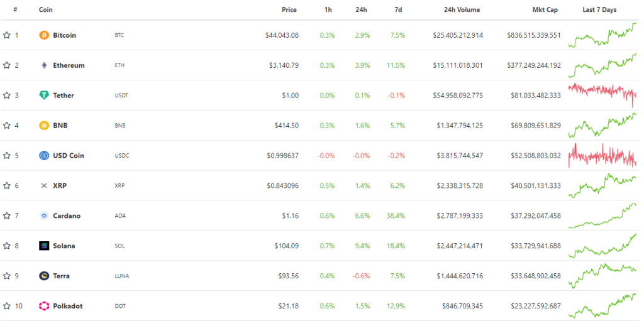Click the USD Coin logo icon
Screen dimensions: 644x321
tap(44, 156)
